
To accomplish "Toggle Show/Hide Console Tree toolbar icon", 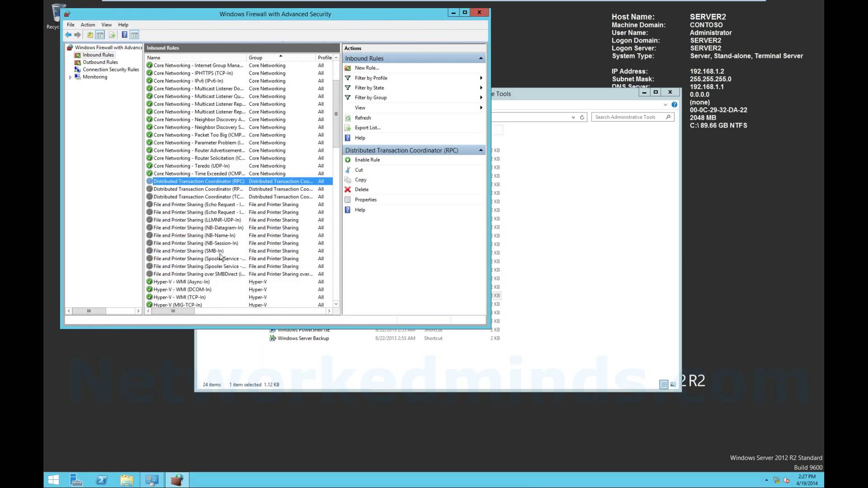I will (x=100, y=35).
